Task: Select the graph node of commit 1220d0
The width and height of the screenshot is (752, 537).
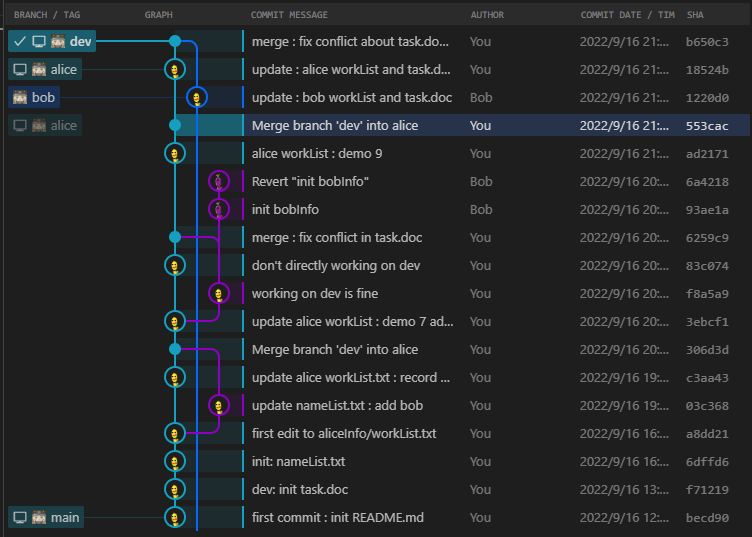Action: tap(197, 98)
